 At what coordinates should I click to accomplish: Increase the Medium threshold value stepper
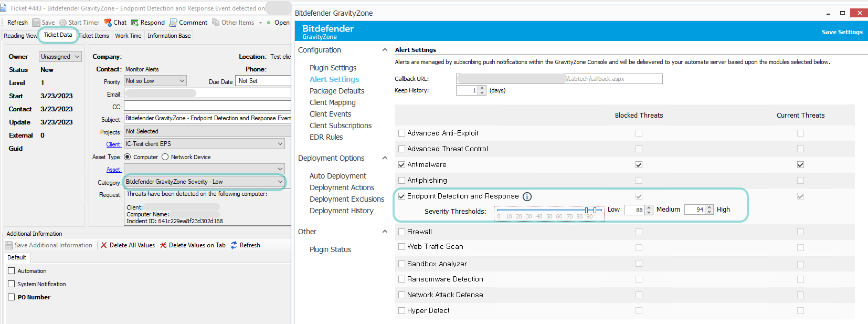coord(710,207)
